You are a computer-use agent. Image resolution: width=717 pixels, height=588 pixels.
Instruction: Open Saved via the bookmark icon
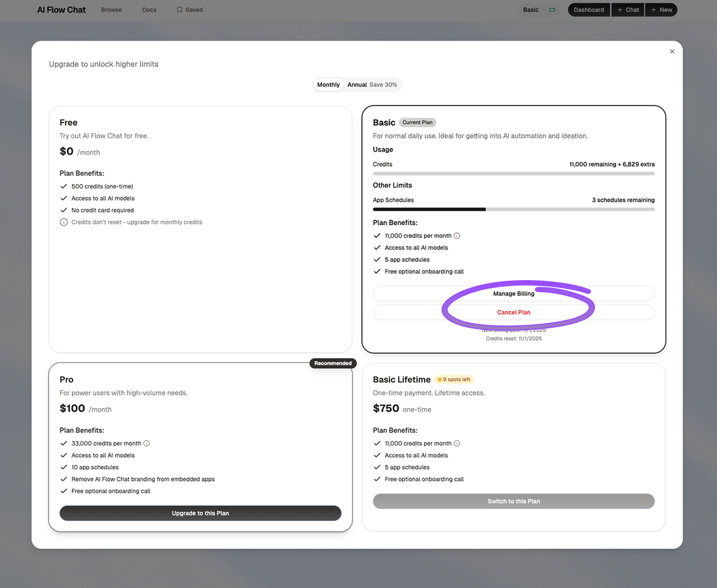pos(179,10)
